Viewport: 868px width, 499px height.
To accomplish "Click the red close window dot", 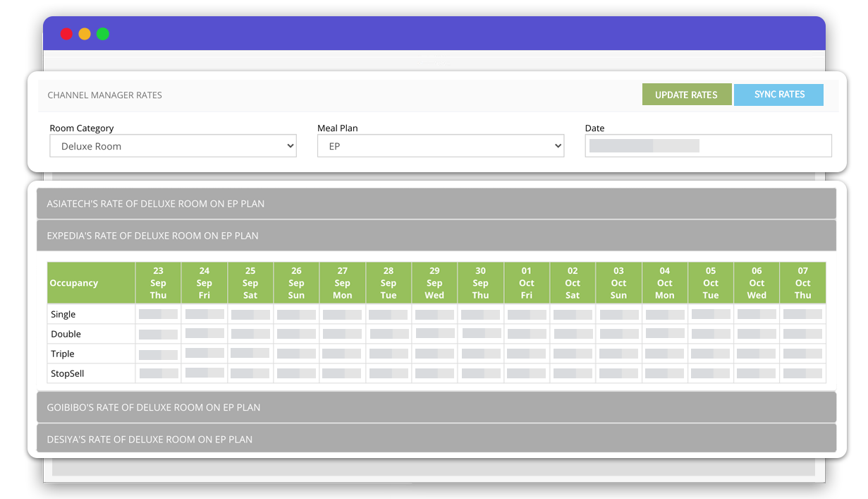I will 66,34.
